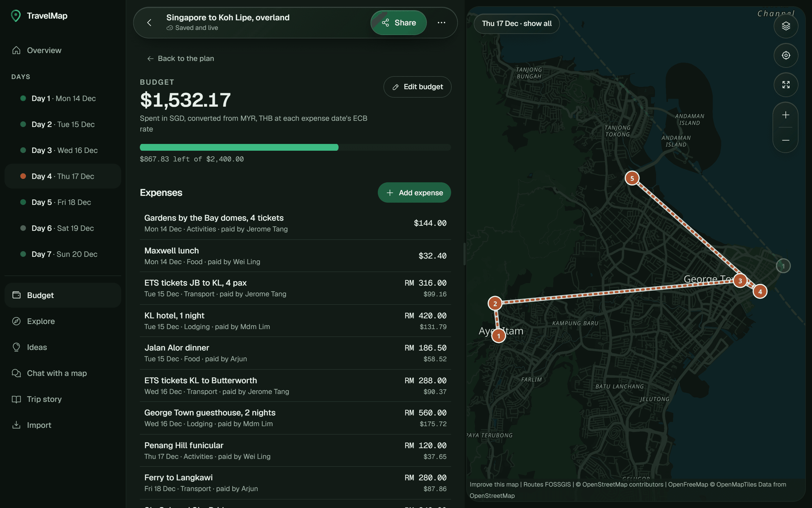Select Day 7 · Sun 20 Dec
This screenshot has width=812, height=508.
[x=63, y=254]
